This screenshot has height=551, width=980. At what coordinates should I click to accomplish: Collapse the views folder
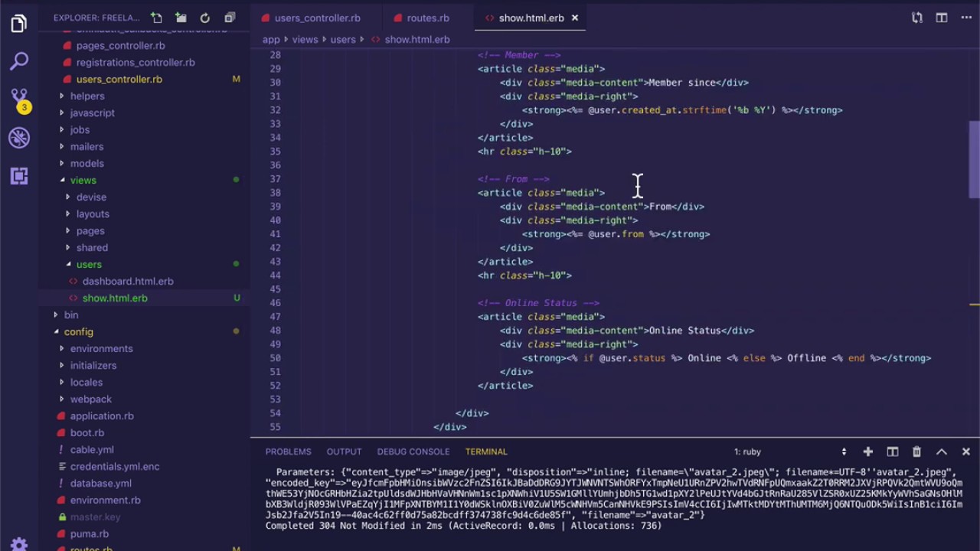tap(83, 180)
